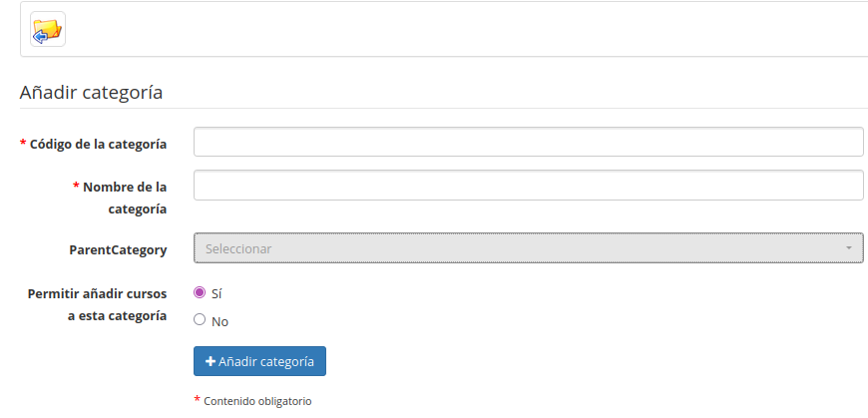This screenshot has width=868, height=418.
Task: Click the folder back-arrow icon
Action: [x=47, y=30]
